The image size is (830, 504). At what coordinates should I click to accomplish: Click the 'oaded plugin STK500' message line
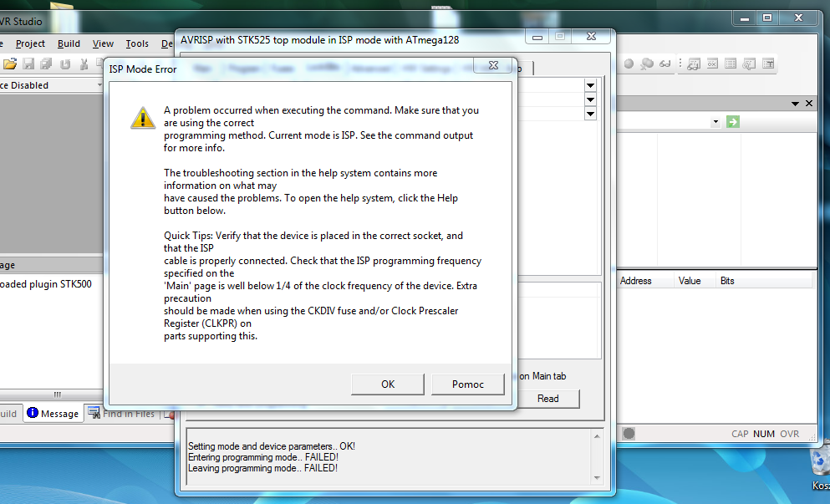[x=45, y=284]
